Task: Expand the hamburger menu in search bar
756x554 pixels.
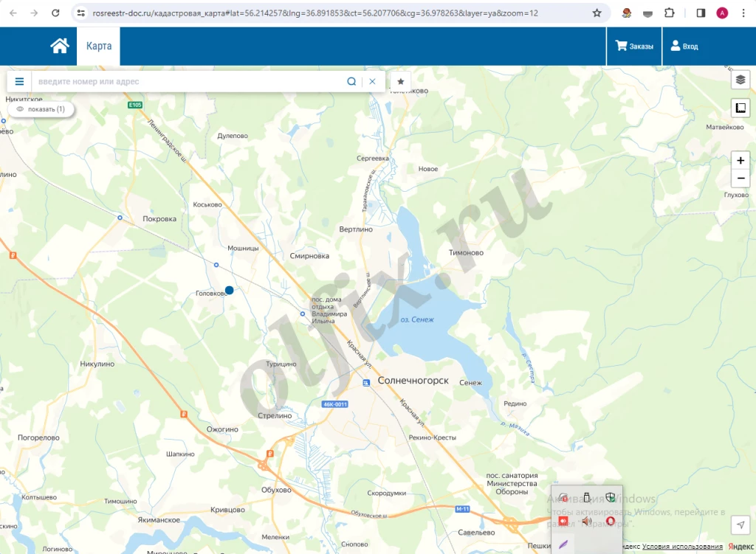Action: coord(19,81)
